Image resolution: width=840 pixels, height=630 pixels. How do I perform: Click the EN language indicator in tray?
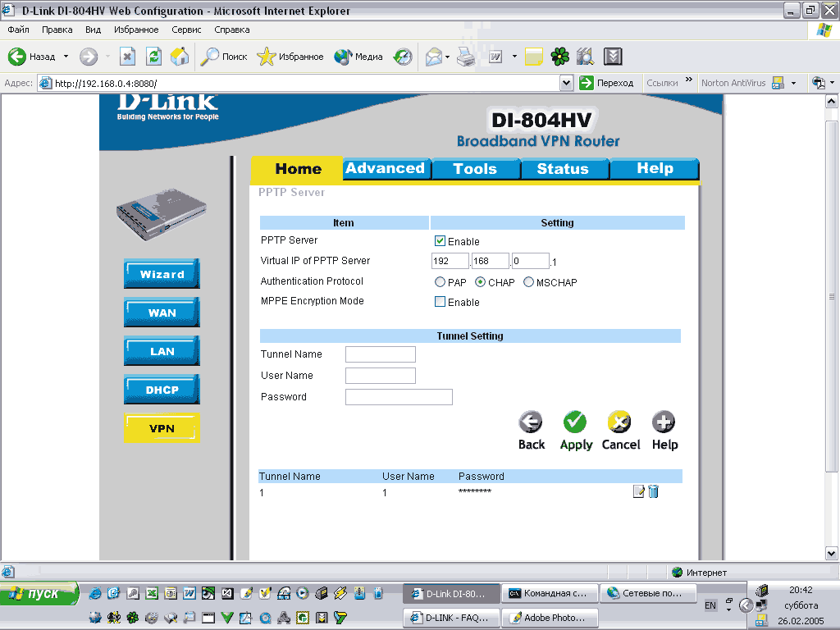(x=710, y=605)
